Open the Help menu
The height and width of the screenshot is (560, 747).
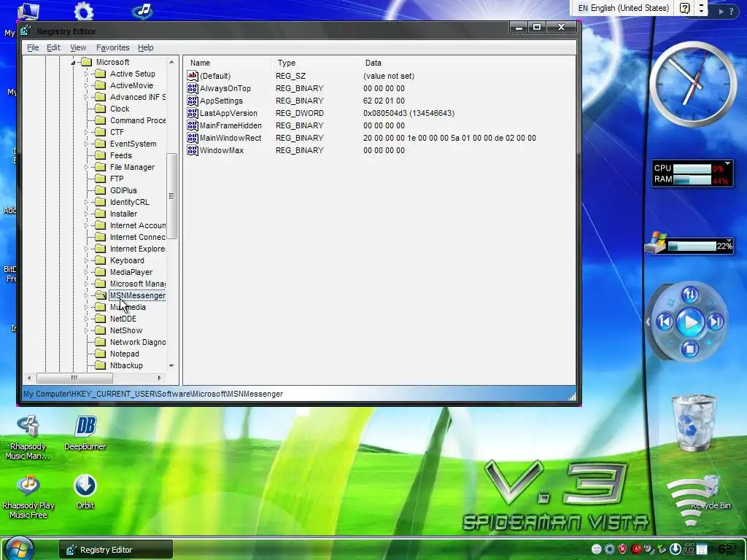(146, 47)
